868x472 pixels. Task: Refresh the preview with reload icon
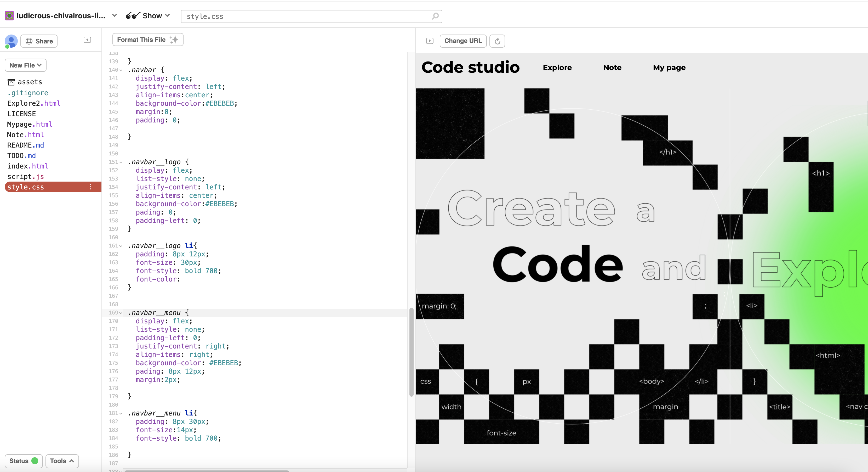point(497,41)
